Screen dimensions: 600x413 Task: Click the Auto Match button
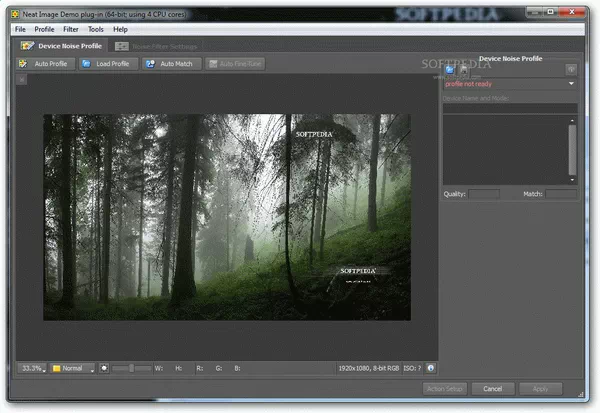[171, 64]
